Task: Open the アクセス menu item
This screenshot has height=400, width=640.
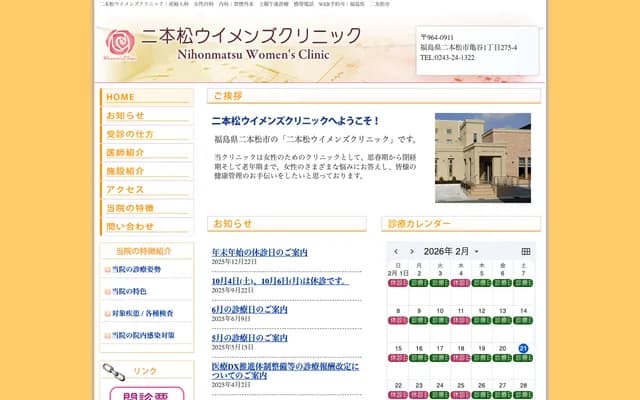Action: pyautogui.click(x=125, y=189)
